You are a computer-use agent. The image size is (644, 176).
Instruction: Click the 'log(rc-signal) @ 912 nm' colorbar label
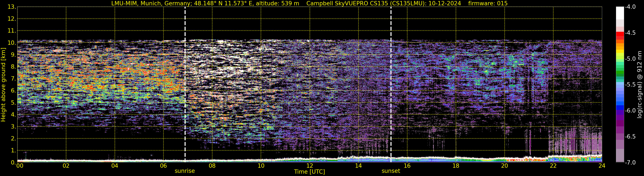pyautogui.click(x=640, y=85)
